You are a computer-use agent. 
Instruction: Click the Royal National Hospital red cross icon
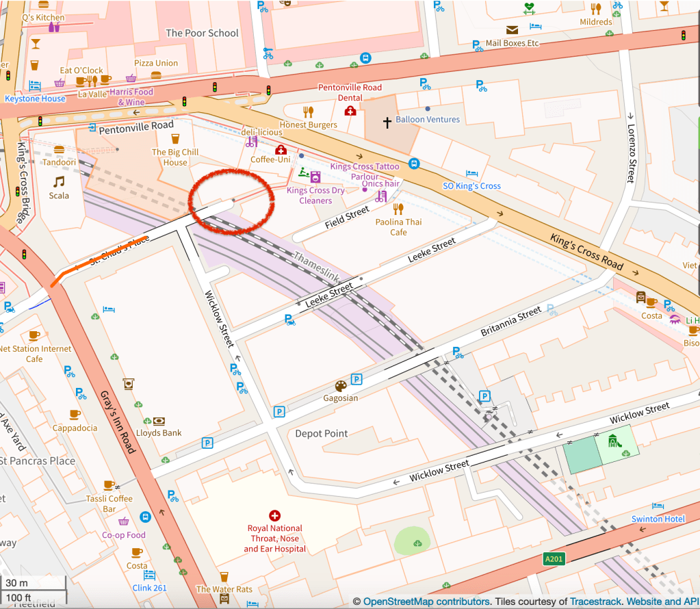[x=275, y=515]
